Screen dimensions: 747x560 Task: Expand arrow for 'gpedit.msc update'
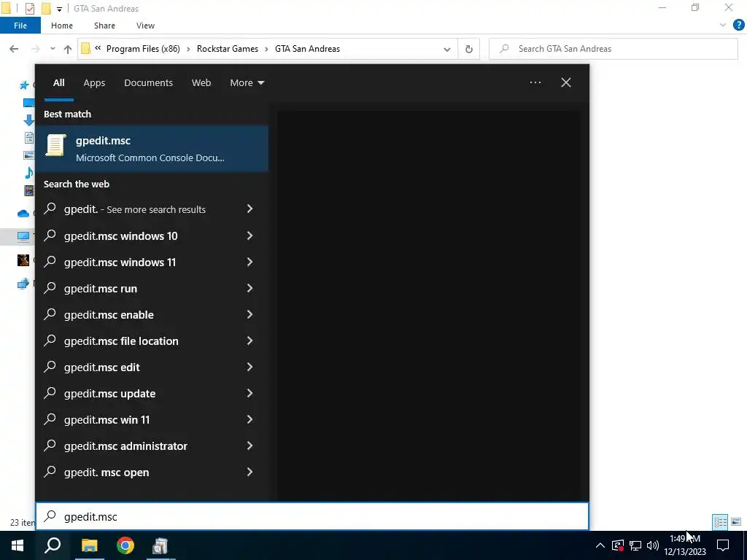tap(249, 393)
